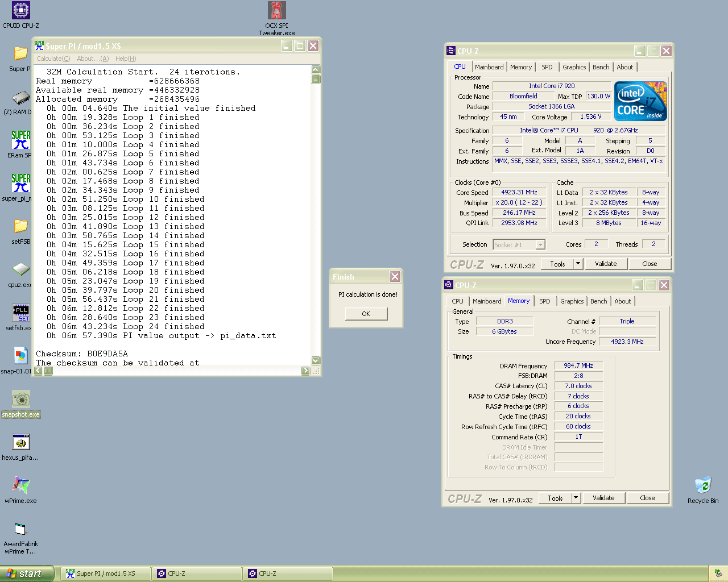
Task: Expand the Tools dropdown arrow in the lower CPU-Z window
Action: pos(576,498)
